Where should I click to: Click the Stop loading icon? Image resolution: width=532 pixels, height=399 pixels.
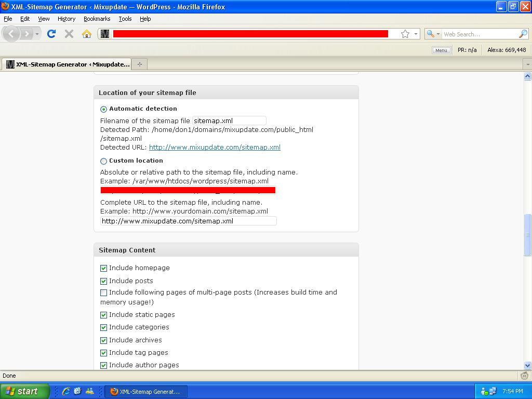[69, 34]
